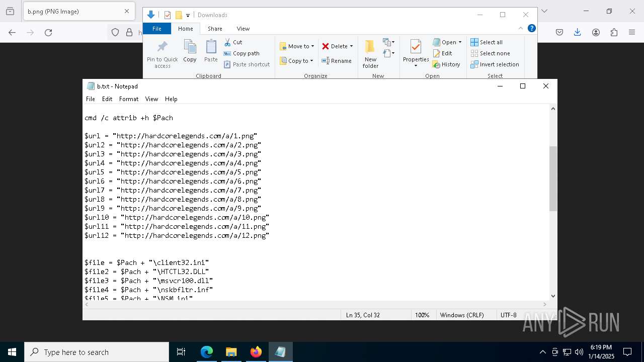Launch Microsoft Edge from taskbar
Image resolution: width=644 pixels, height=362 pixels.
pyautogui.click(x=207, y=352)
